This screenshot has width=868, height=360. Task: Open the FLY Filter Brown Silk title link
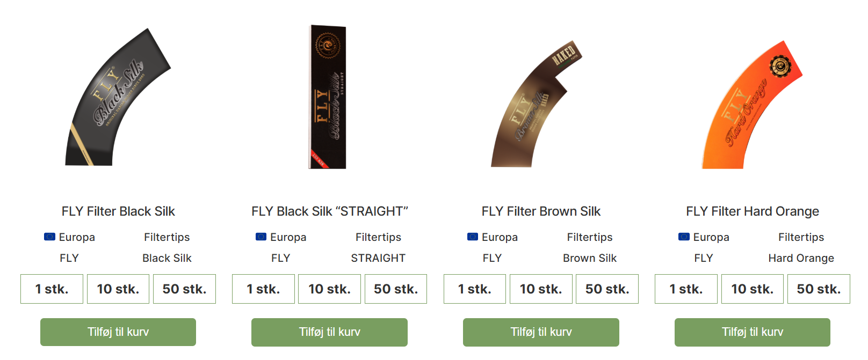click(x=541, y=211)
